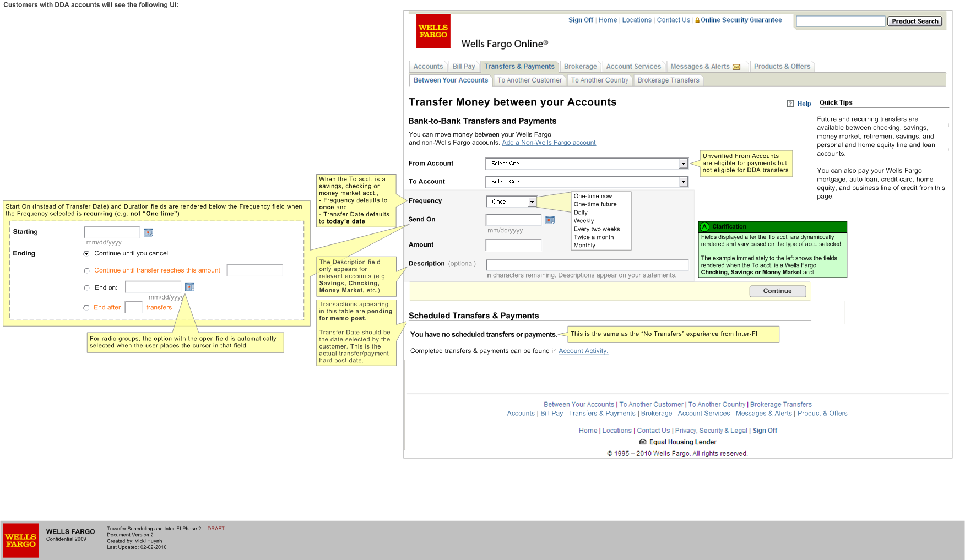Select Continue until you cancel option
The width and height of the screenshot is (965, 560).
point(86,254)
